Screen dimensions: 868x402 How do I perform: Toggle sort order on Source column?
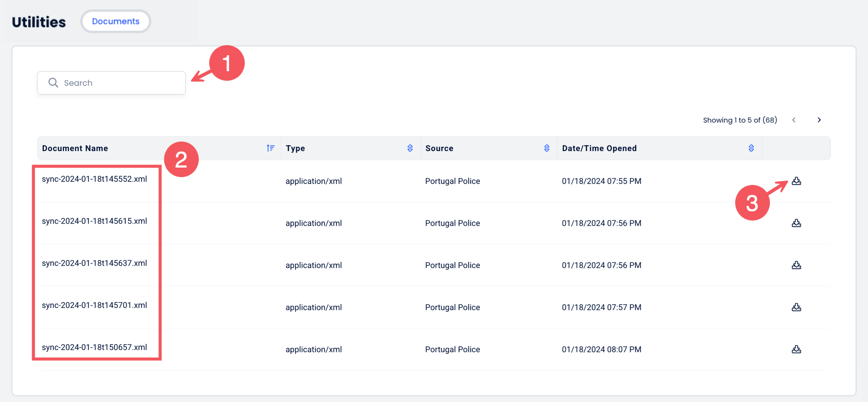546,148
